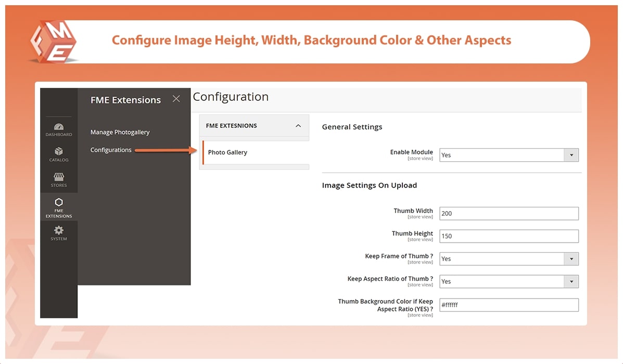
Task: Click the FME EXTESNIONS section header
Action: pyautogui.click(x=232, y=126)
